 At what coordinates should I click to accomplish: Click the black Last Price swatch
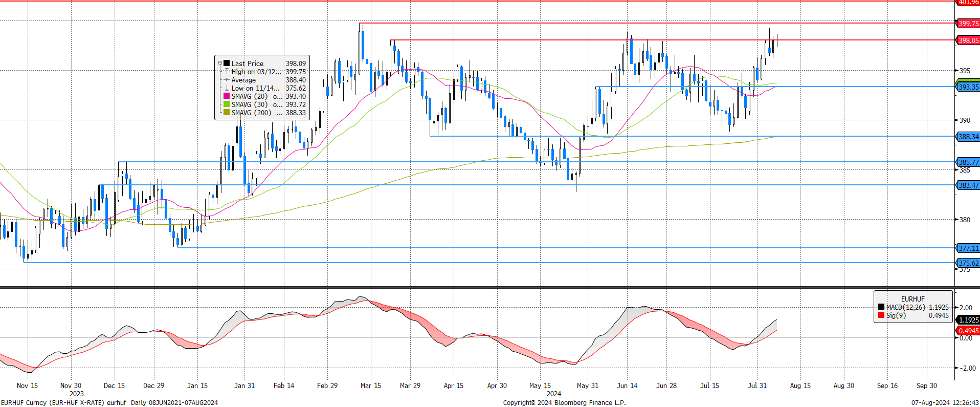pyautogui.click(x=227, y=63)
